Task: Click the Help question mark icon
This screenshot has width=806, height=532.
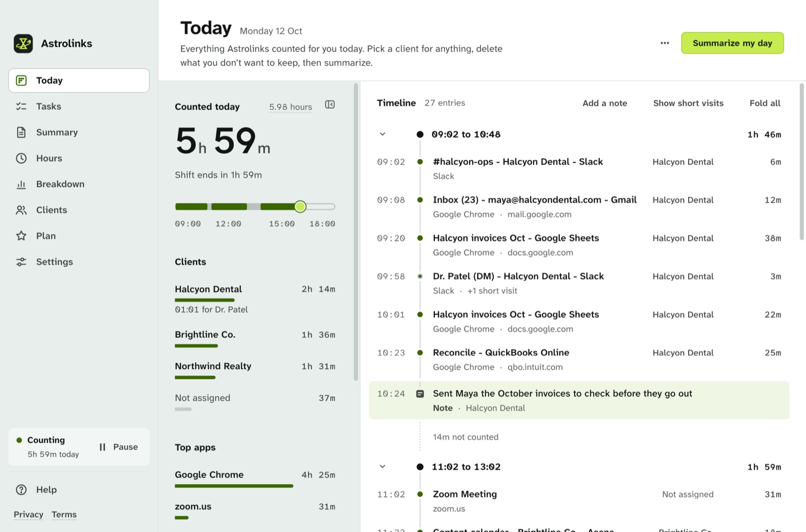Action: (x=21, y=490)
